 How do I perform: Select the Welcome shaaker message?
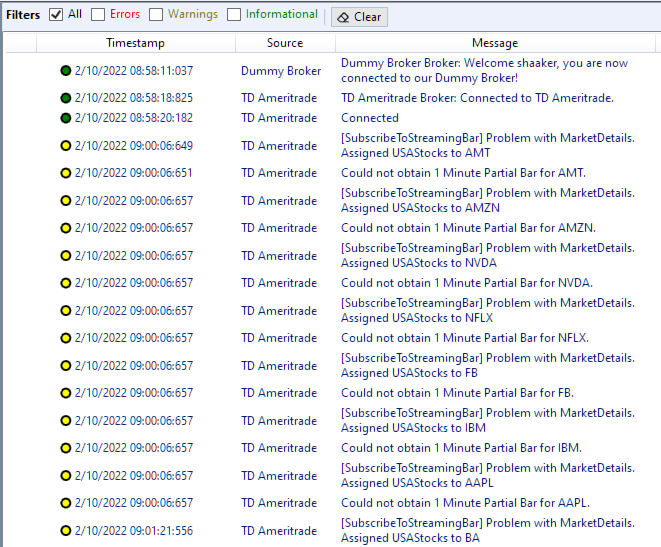[484, 70]
